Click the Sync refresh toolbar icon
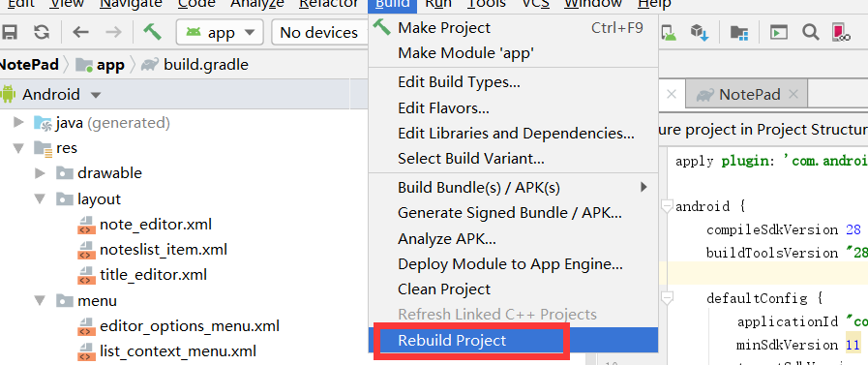 point(42,32)
